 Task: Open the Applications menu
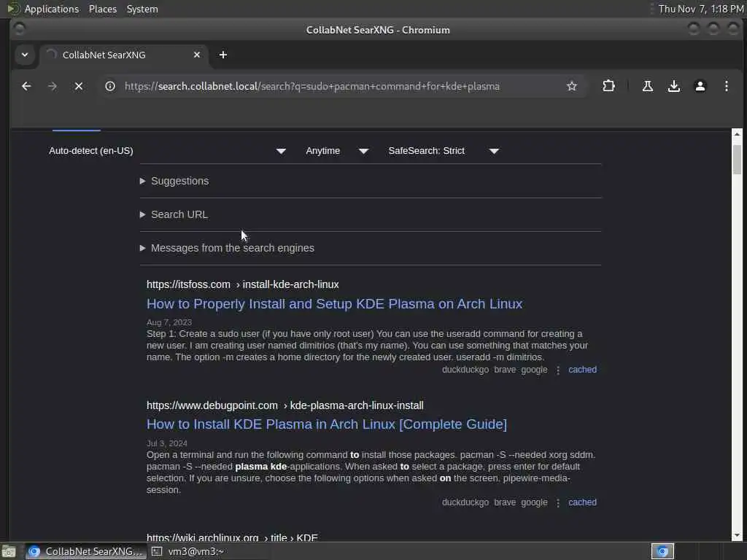tap(52, 9)
